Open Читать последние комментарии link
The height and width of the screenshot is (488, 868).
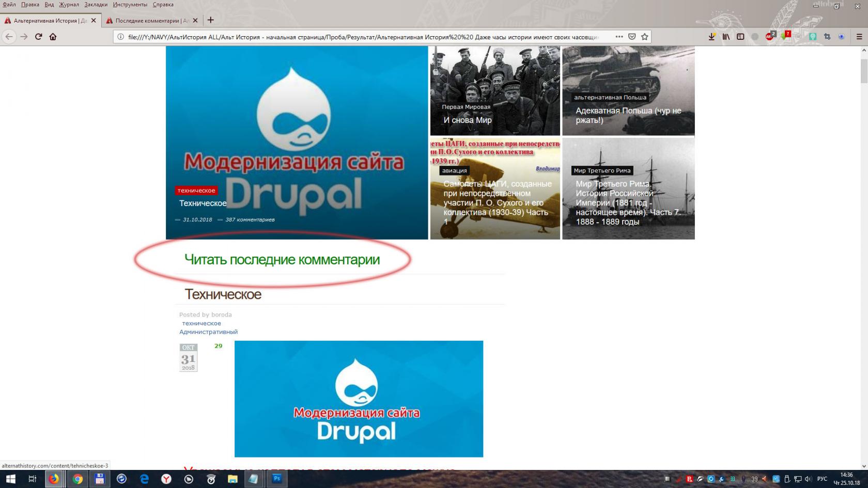[282, 259]
